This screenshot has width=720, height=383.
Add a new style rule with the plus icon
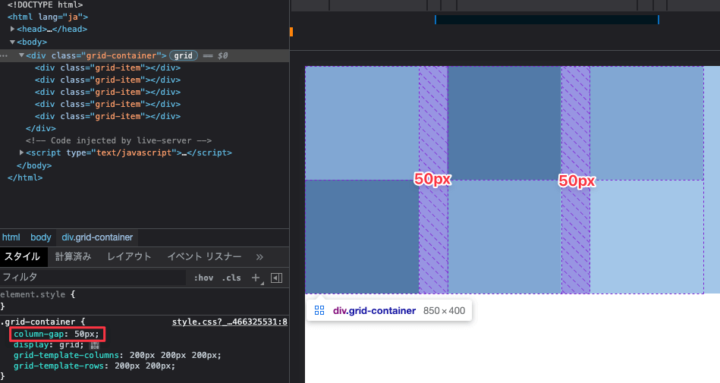[x=256, y=277]
